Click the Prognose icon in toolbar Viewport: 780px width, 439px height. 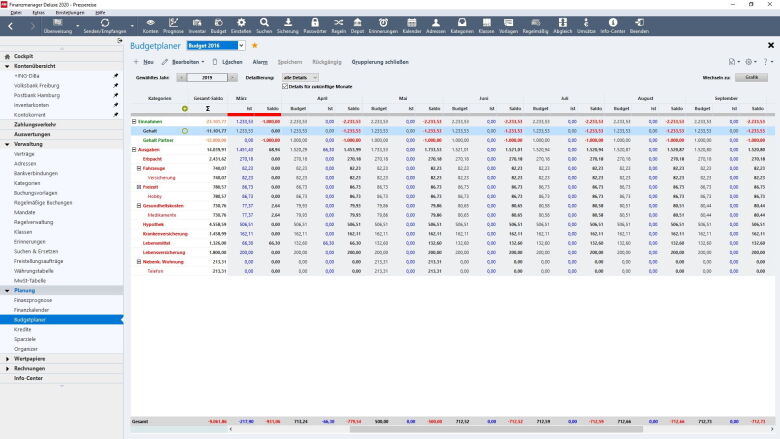[x=173, y=24]
